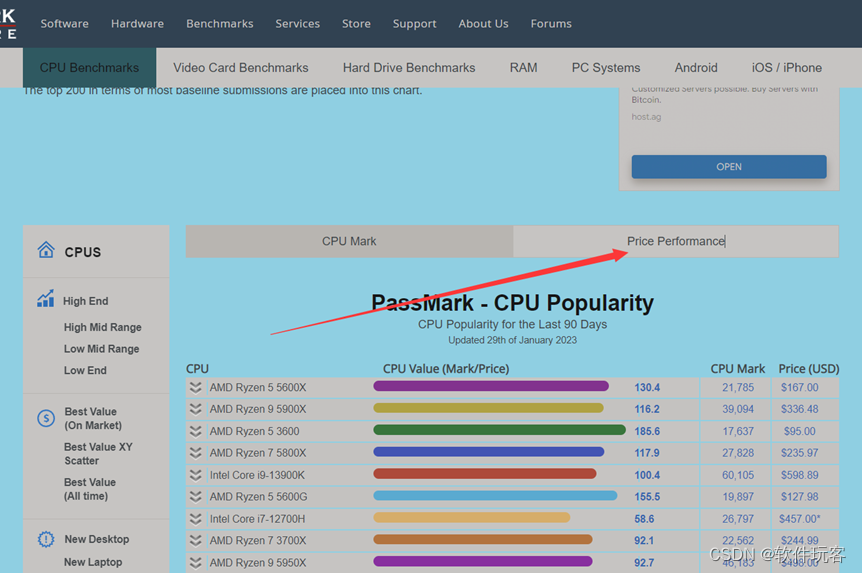The width and height of the screenshot is (862, 573).
Task: Open the New Desktop link
Action: point(97,539)
